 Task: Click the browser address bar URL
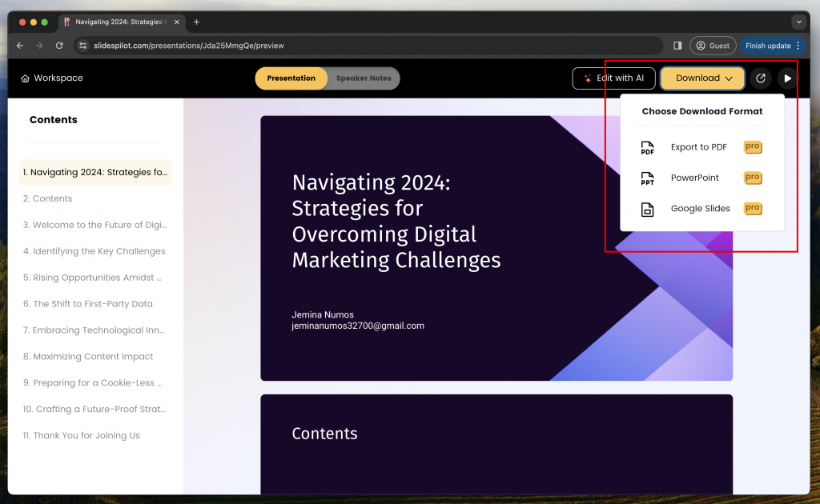click(x=189, y=46)
